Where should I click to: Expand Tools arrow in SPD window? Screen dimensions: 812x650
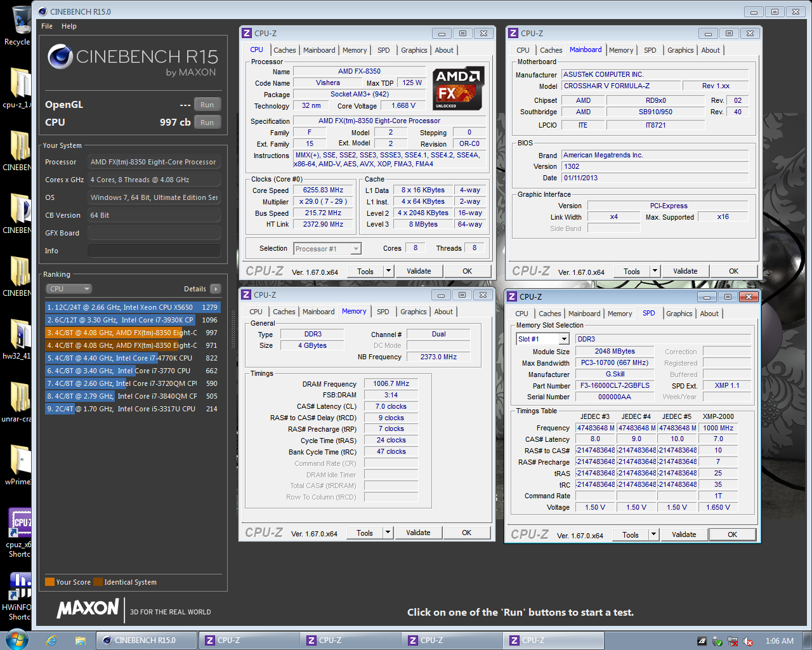point(653,534)
